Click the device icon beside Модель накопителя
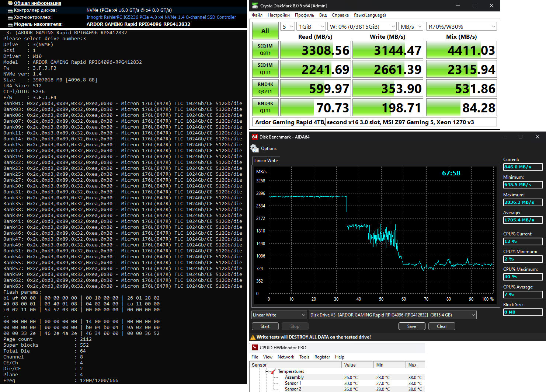 [10, 24]
